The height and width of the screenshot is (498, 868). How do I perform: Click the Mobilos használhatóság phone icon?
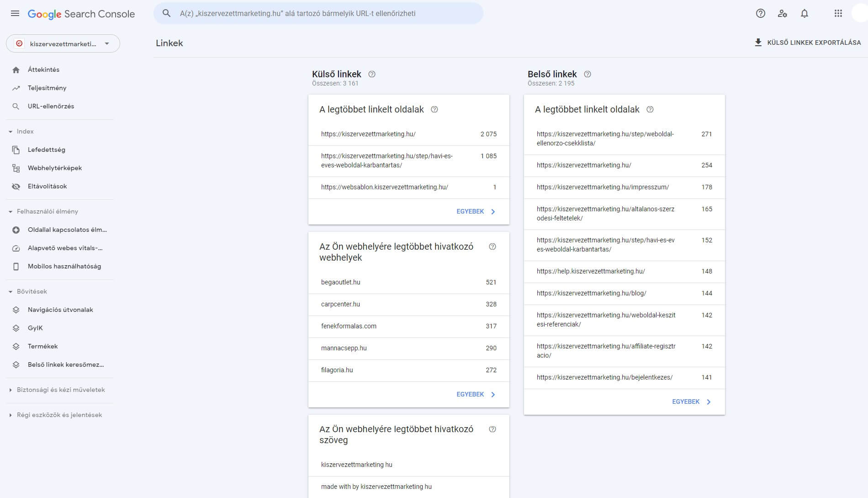tap(16, 267)
